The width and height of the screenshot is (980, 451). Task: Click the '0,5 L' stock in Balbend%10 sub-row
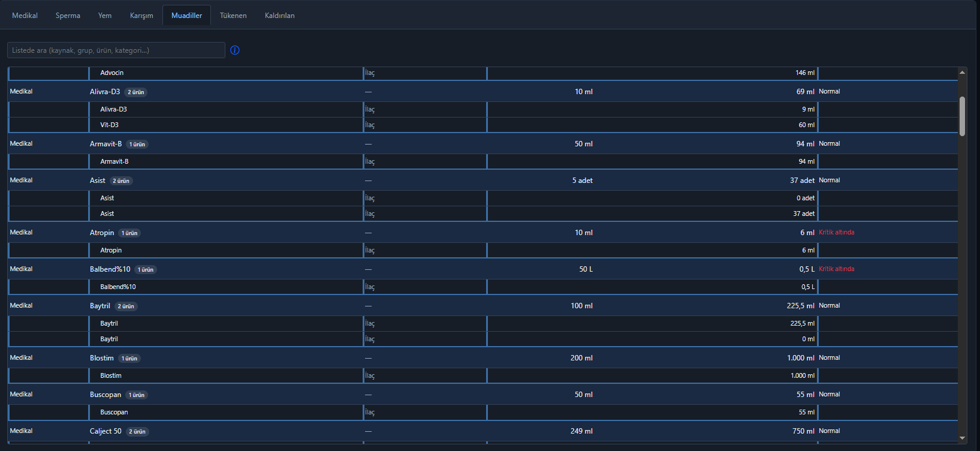808,287
